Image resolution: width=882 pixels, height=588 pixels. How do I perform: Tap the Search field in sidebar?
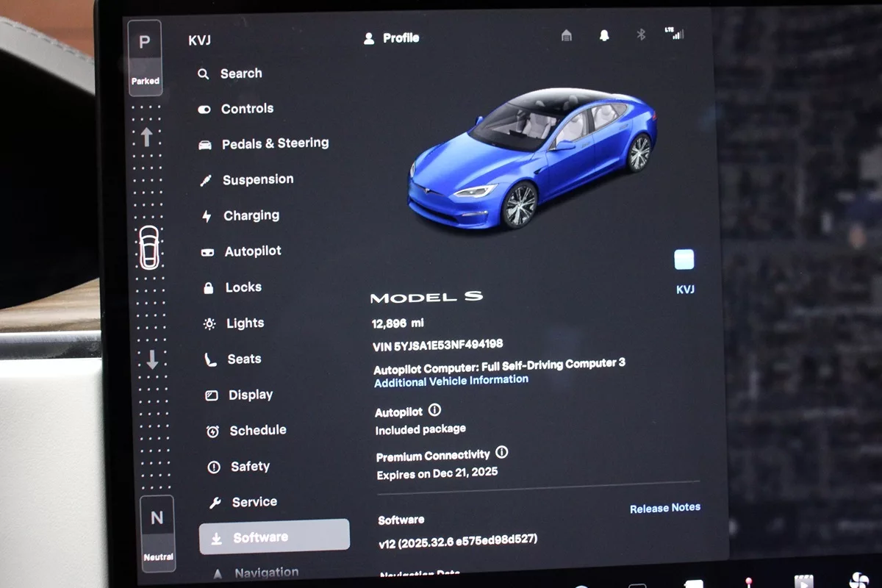click(240, 73)
